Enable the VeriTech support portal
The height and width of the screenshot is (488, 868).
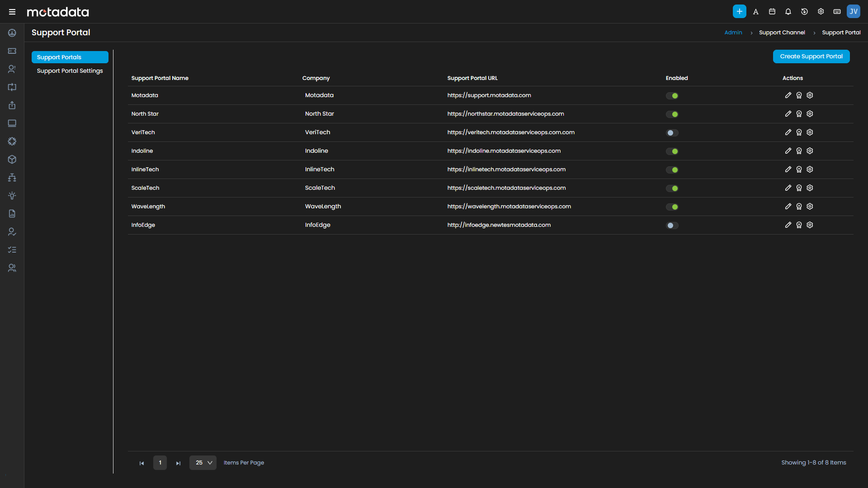672,132
